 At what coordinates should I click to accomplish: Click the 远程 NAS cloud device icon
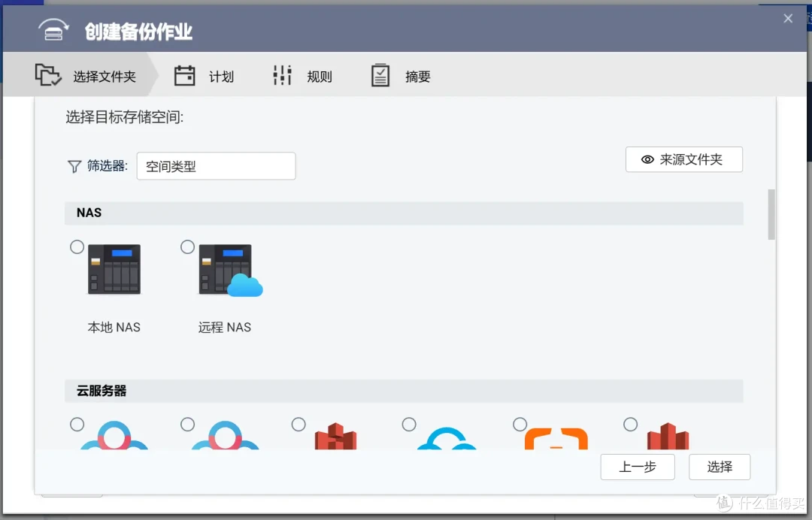pos(231,270)
